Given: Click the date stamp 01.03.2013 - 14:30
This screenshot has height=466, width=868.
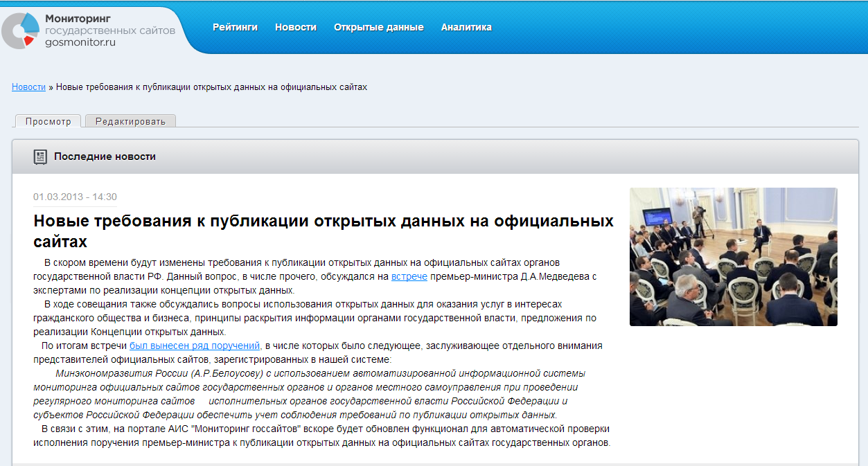Looking at the screenshot, I should pyautogui.click(x=75, y=197).
